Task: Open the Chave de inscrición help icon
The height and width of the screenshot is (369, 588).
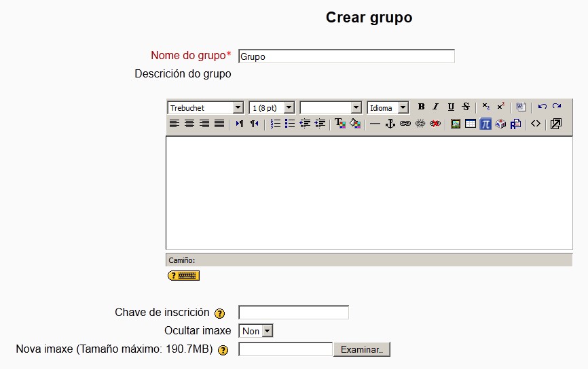Action: (x=219, y=313)
